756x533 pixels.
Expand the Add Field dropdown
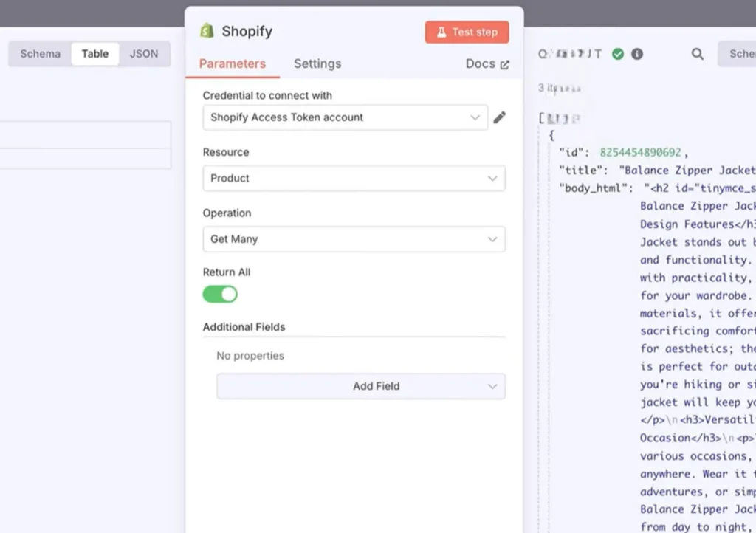tap(361, 386)
